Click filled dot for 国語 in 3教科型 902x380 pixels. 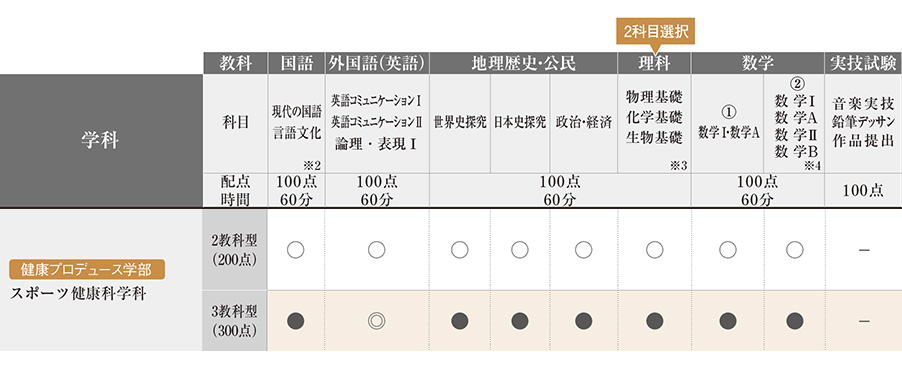(296, 321)
